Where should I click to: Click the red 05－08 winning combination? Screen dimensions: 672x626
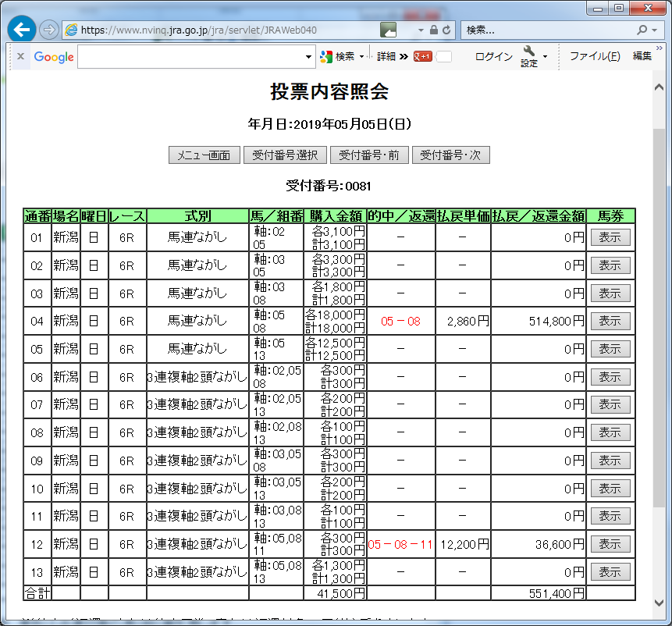point(400,322)
